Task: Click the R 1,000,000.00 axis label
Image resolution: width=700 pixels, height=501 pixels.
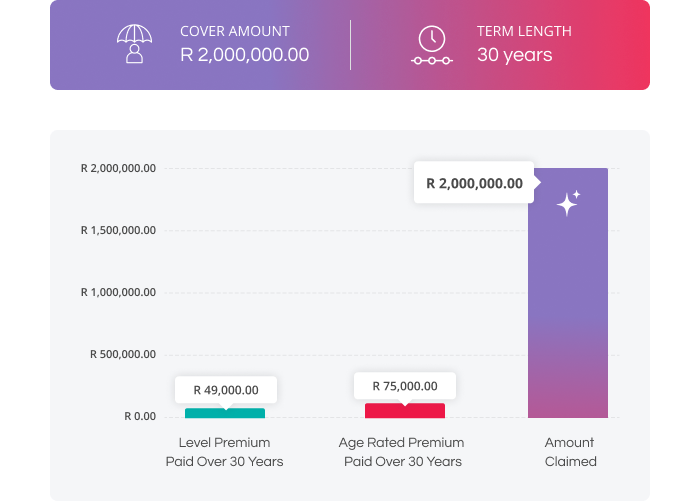Action: click(x=118, y=292)
